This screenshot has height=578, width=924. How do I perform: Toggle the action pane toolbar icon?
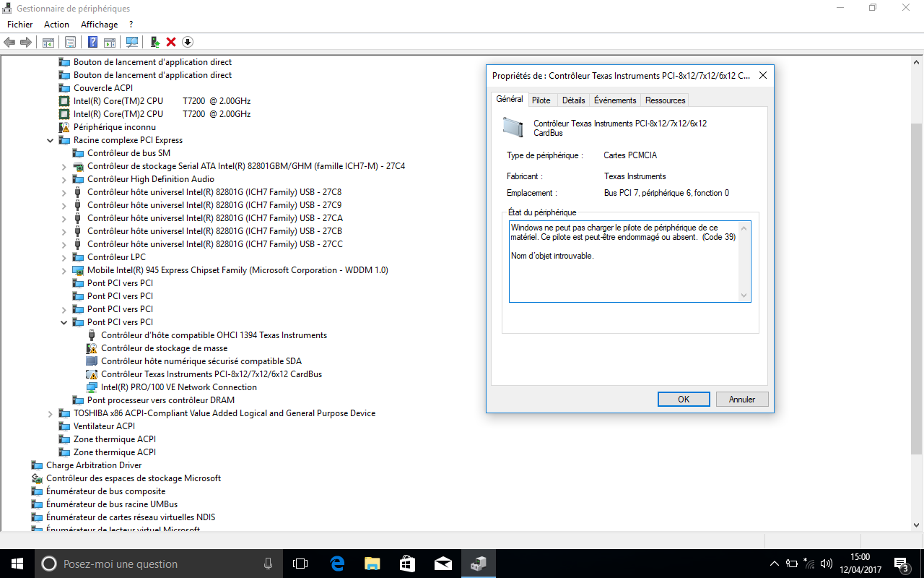tap(110, 42)
